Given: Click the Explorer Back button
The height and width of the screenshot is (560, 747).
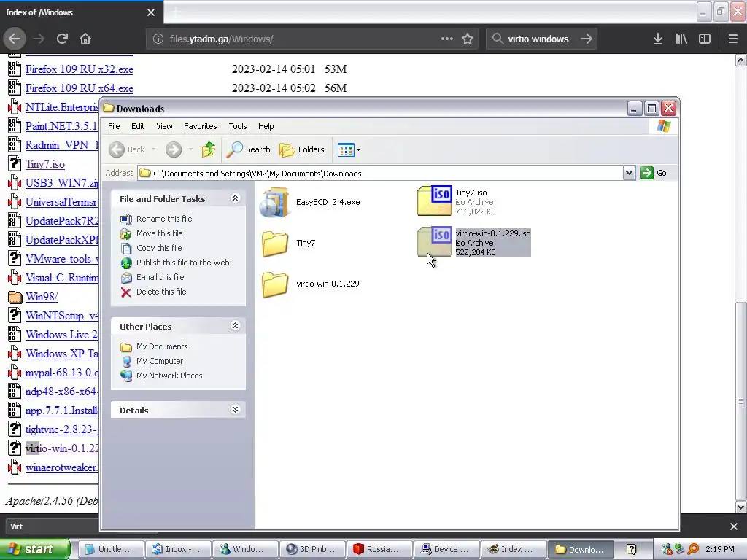Looking at the screenshot, I should point(127,149).
